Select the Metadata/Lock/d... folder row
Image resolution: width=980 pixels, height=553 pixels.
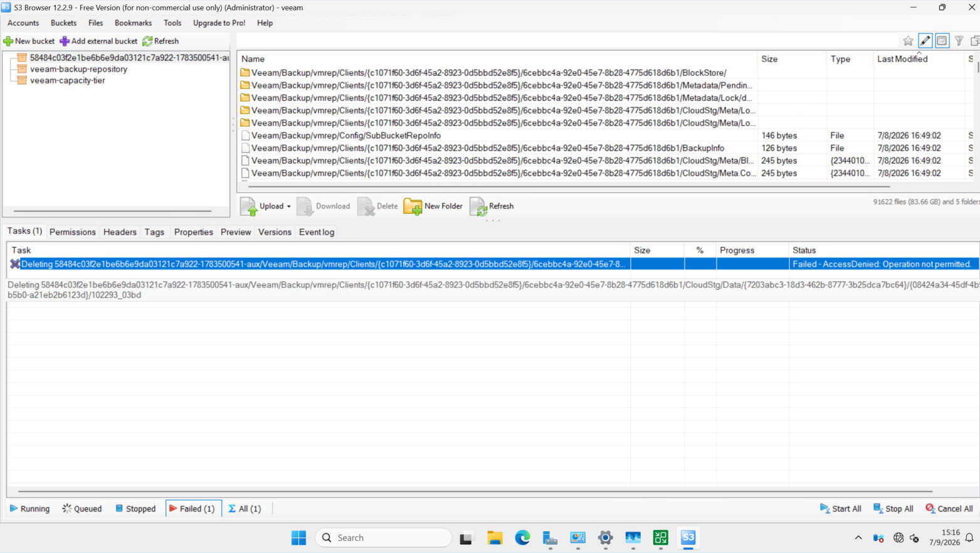tap(496, 98)
